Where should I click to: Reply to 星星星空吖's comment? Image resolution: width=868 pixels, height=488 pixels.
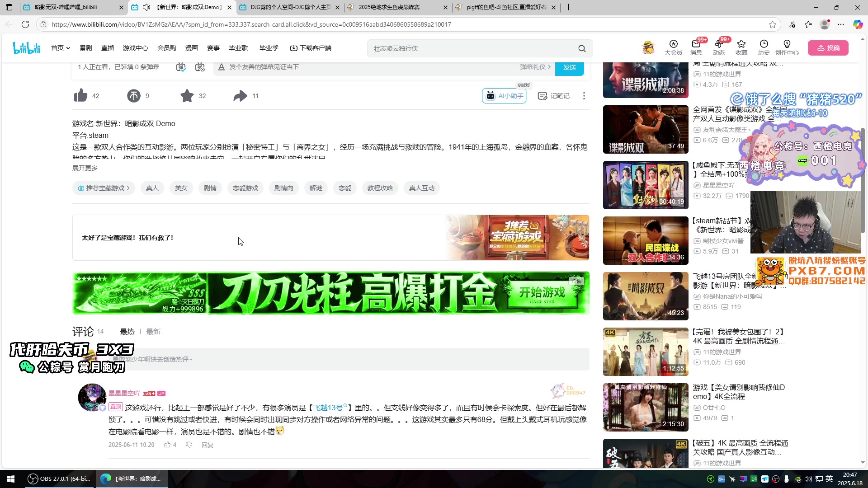[208, 445]
